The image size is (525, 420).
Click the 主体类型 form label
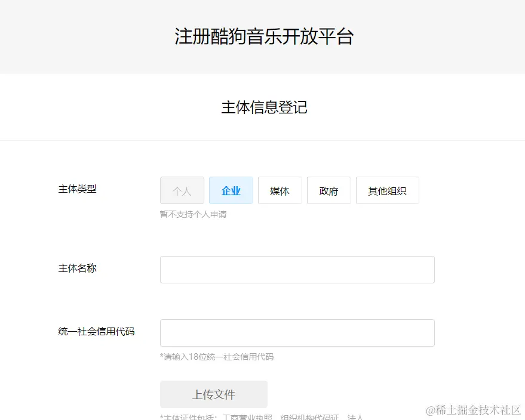point(77,189)
